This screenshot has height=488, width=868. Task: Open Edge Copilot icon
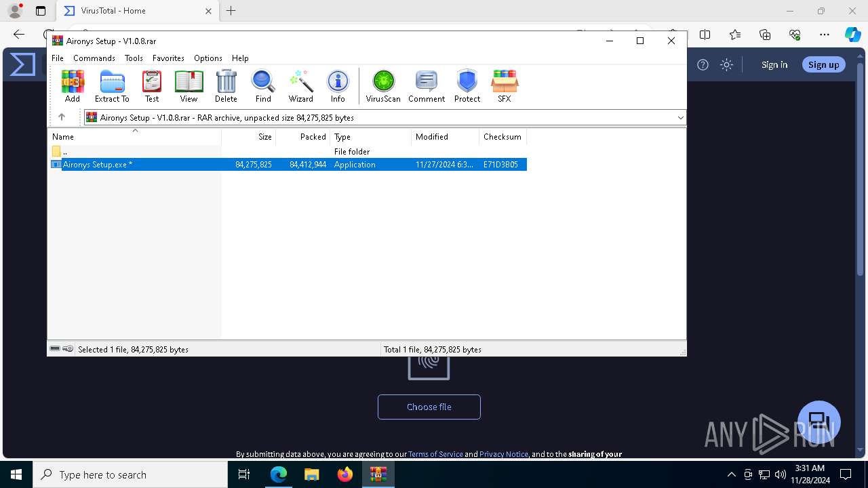[852, 35]
